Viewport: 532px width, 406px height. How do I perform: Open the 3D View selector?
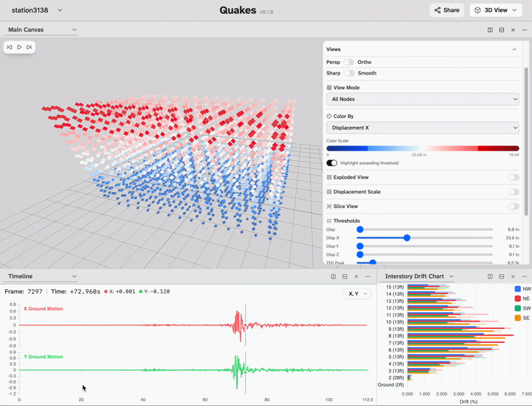coord(495,10)
